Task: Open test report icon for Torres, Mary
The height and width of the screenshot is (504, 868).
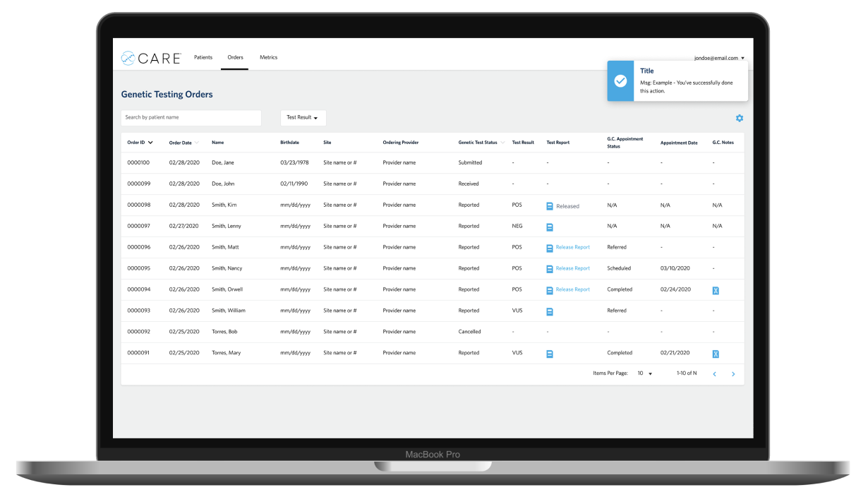Action: [550, 354]
